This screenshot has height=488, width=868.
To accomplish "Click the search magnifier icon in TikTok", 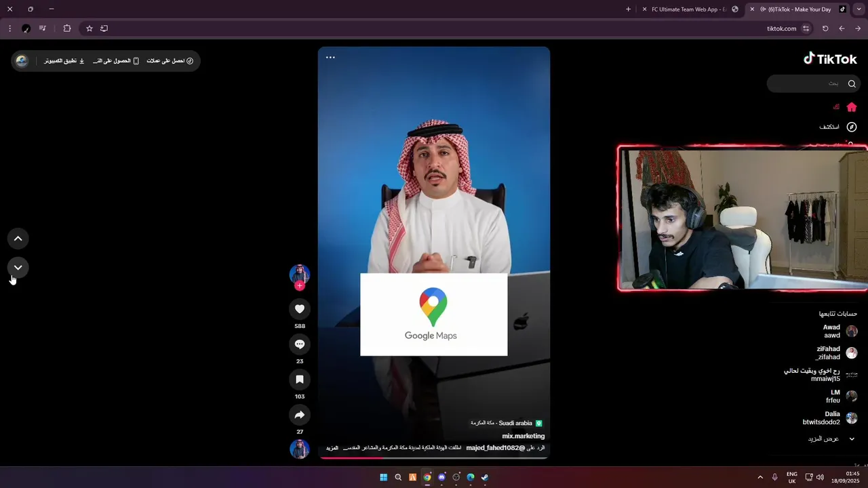I will [852, 83].
